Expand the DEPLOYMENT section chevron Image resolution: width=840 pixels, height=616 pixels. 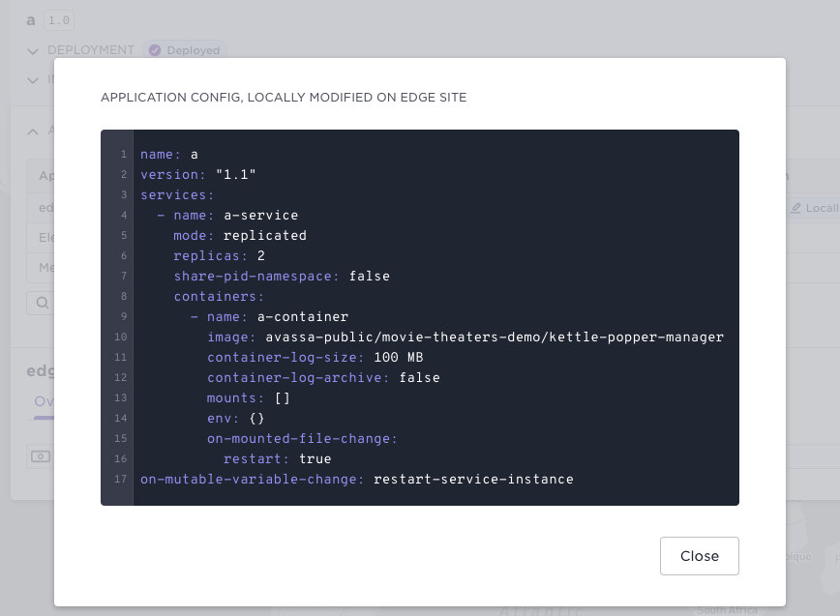pyautogui.click(x=34, y=50)
